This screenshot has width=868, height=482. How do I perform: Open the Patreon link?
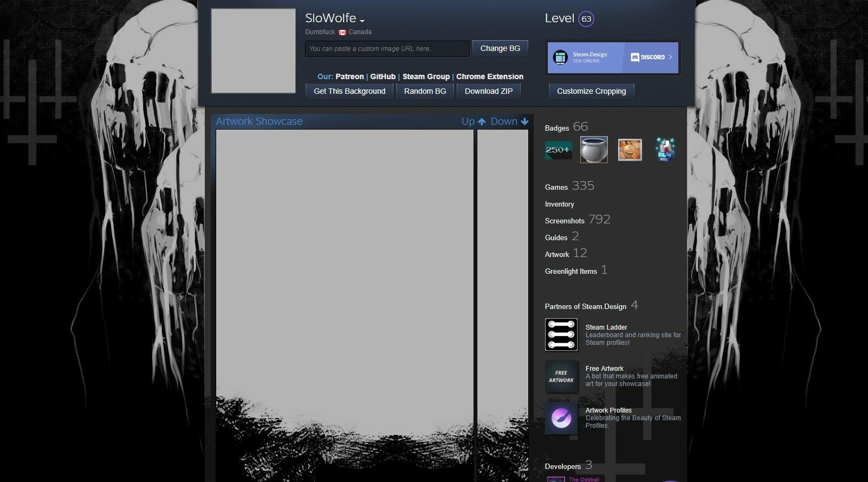pyautogui.click(x=349, y=76)
